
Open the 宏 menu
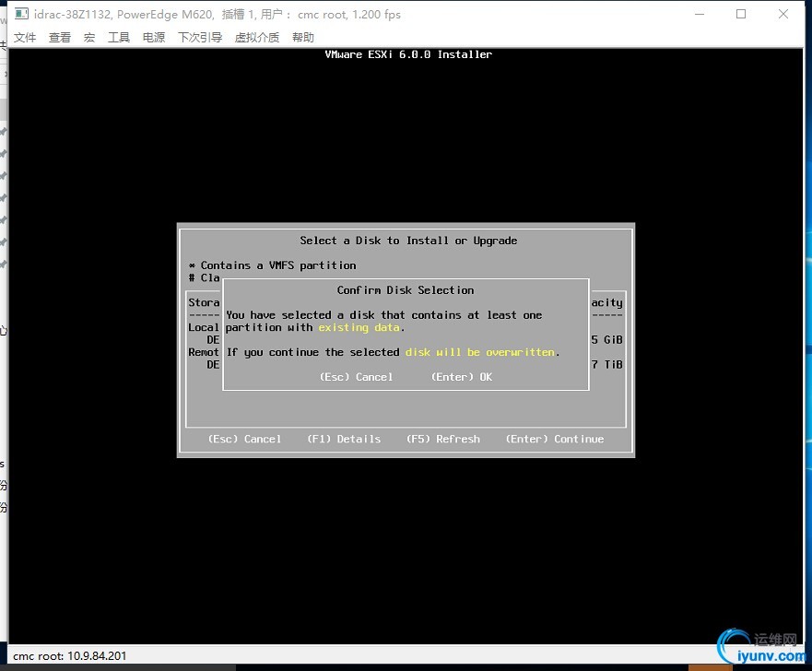pyautogui.click(x=89, y=37)
